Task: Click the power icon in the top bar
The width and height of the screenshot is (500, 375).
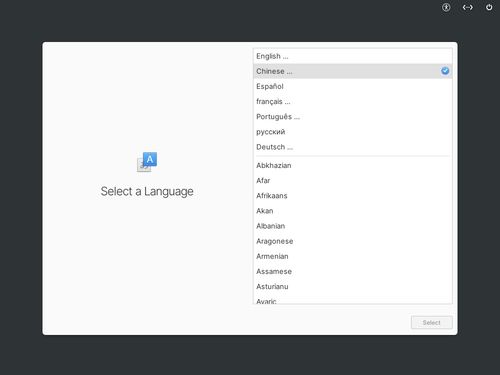Action: [489, 7]
